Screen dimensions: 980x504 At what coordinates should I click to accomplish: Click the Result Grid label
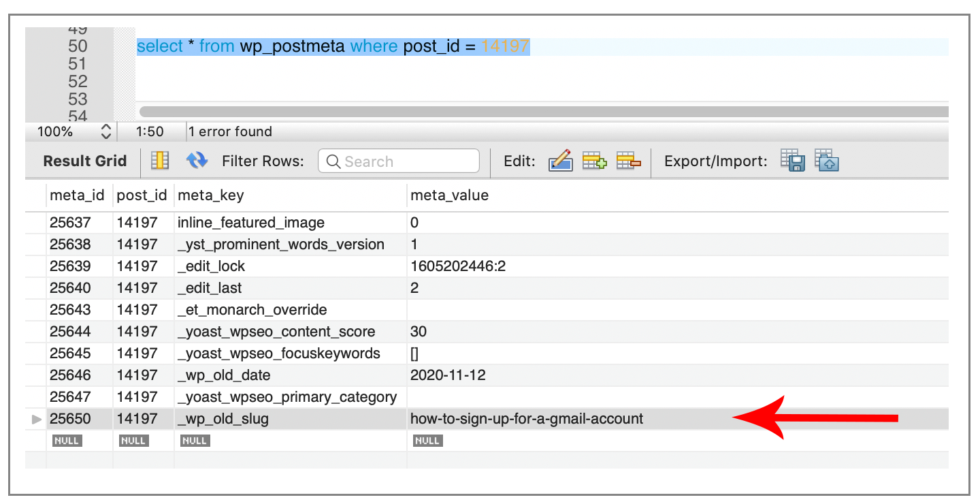point(85,161)
